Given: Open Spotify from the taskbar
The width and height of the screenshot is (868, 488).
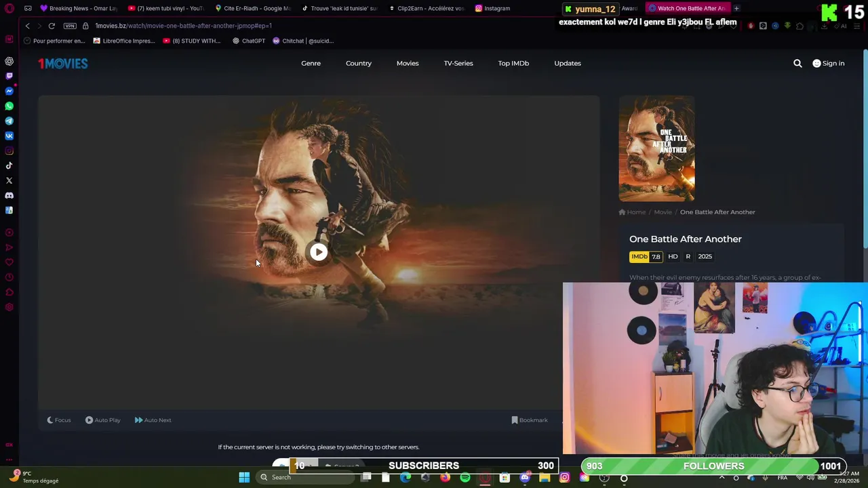Looking at the screenshot, I should 465,478.
